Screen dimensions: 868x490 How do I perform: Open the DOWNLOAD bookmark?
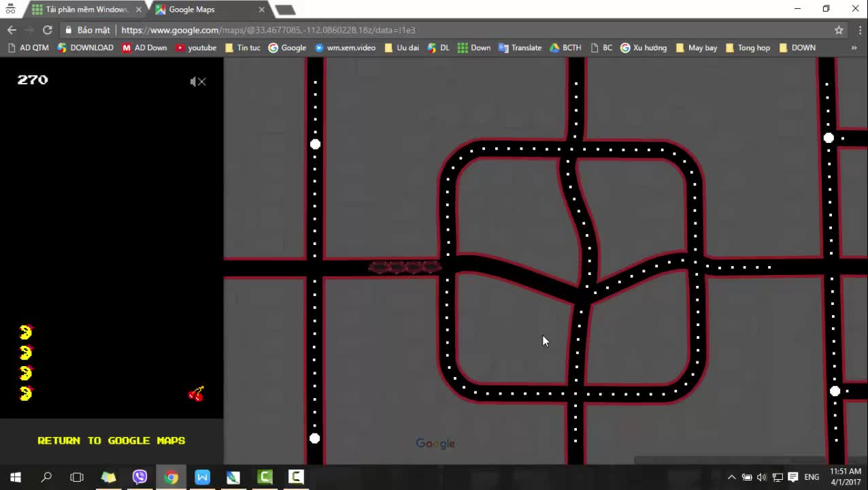tap(86, 48)
